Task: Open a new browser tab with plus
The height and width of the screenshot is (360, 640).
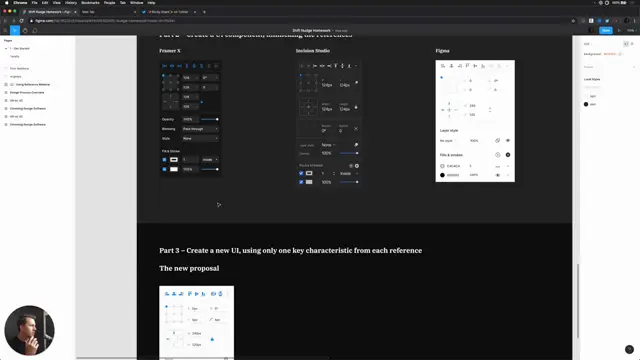Action: click(x=204, y=12)
